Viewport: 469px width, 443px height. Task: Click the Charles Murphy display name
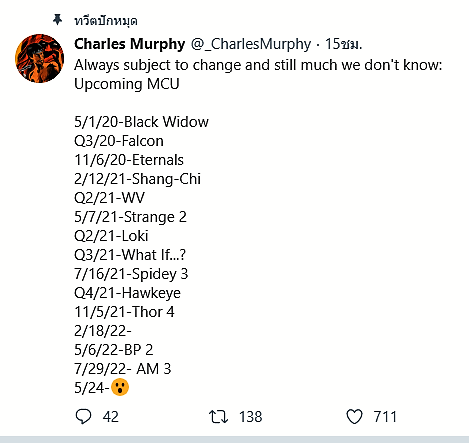[x=129, y=44]
